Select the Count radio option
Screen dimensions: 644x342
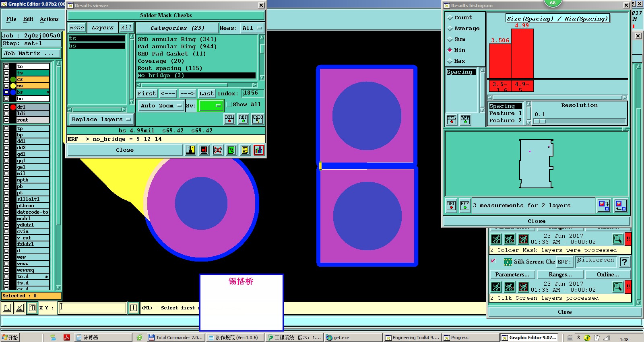[459, 18]
